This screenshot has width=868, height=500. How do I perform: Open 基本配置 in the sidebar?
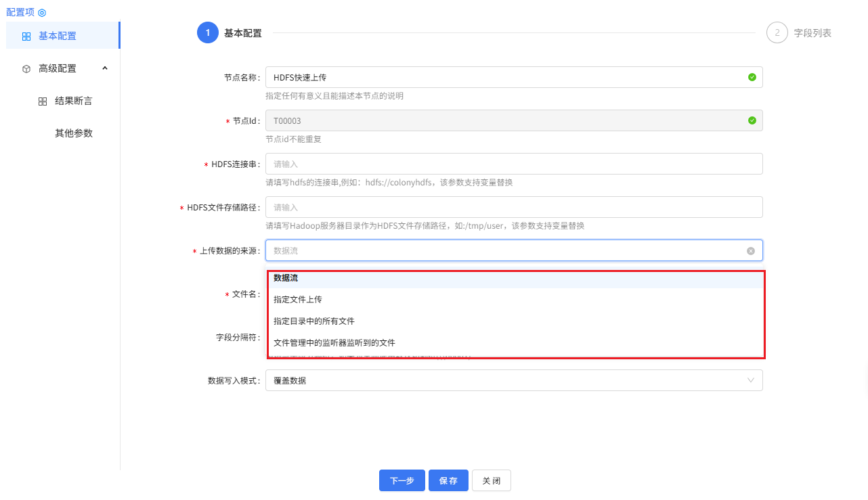point(58,36)
